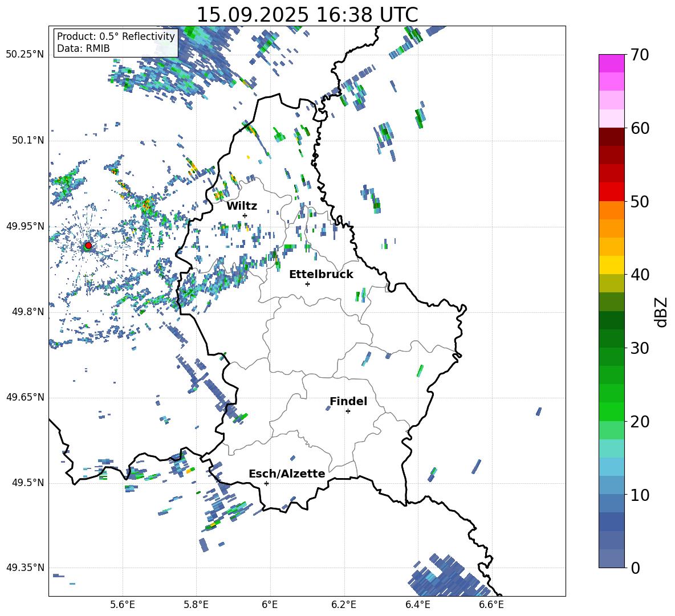Click the colorbar tick value 10
675x616 pixels.
pyautogui.click(x=640, y=495)
